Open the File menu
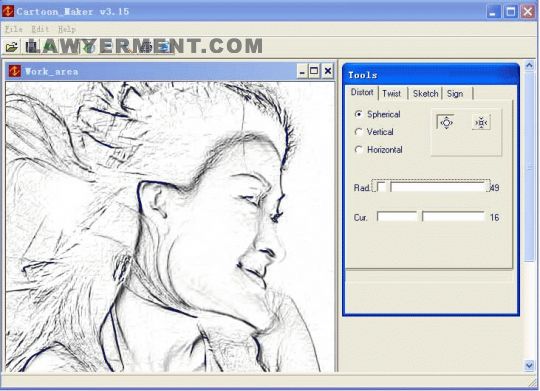 point(14,29)
